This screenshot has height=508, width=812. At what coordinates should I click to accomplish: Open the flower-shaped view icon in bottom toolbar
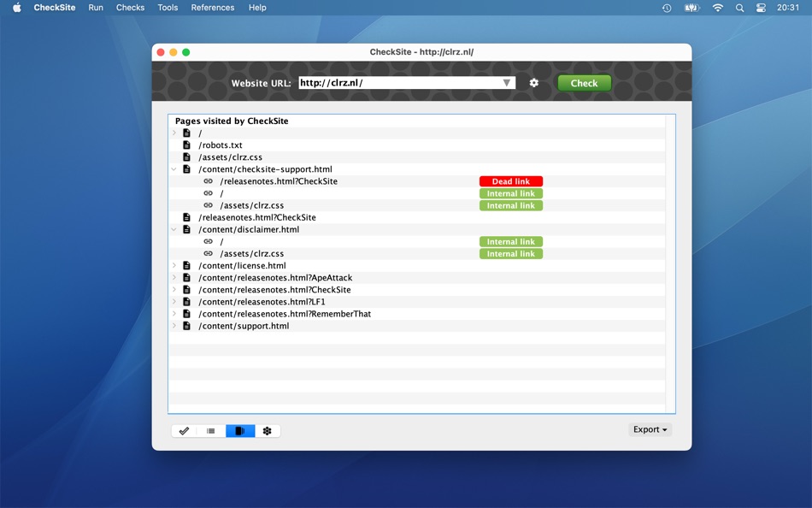coord(268,431)
